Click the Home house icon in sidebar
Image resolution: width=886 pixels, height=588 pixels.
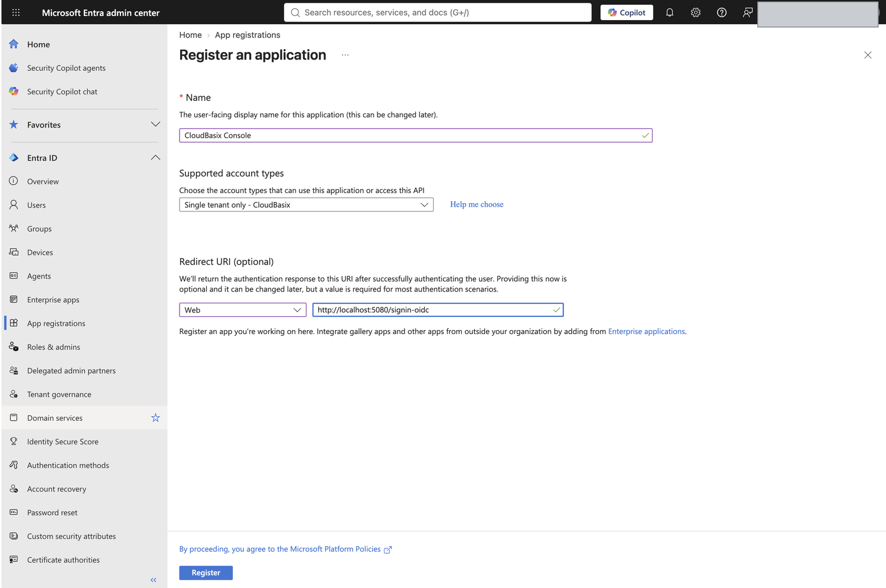[x=14, y=44]
